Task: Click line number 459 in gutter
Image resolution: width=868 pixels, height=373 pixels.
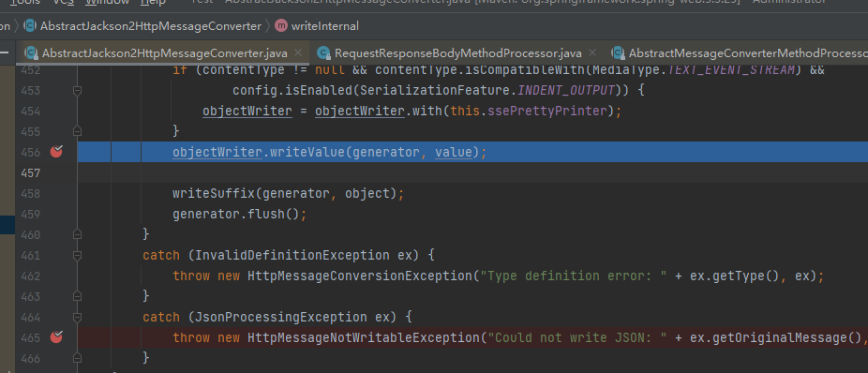Action: [x=30, y=215]
